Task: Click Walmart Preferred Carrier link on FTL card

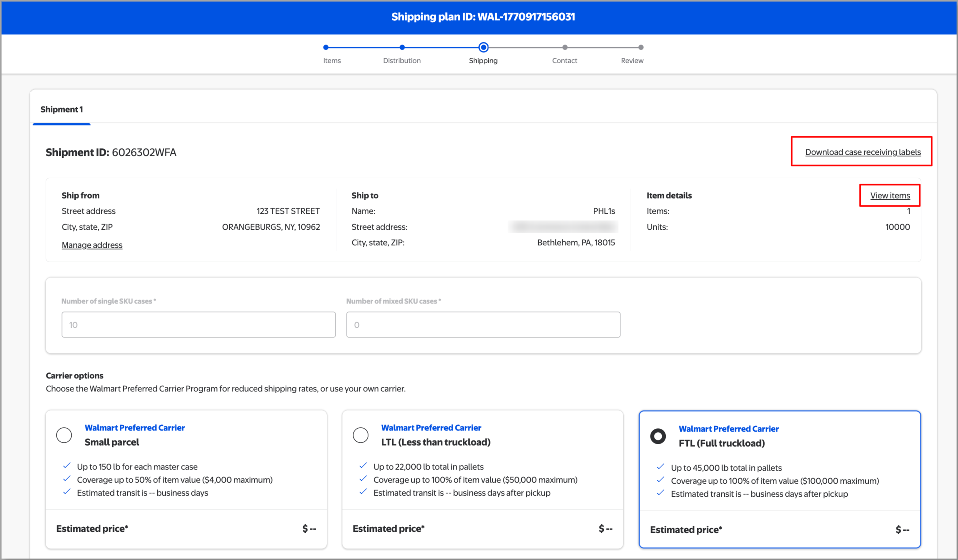Action: click(x=728, y=429)
